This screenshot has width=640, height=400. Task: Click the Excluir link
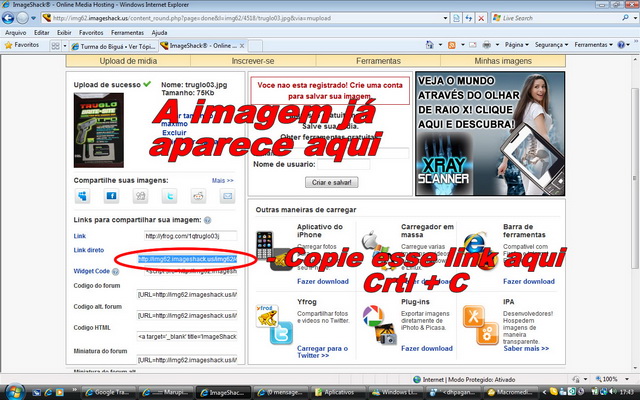pyautogui.click(x=174, y=133)
